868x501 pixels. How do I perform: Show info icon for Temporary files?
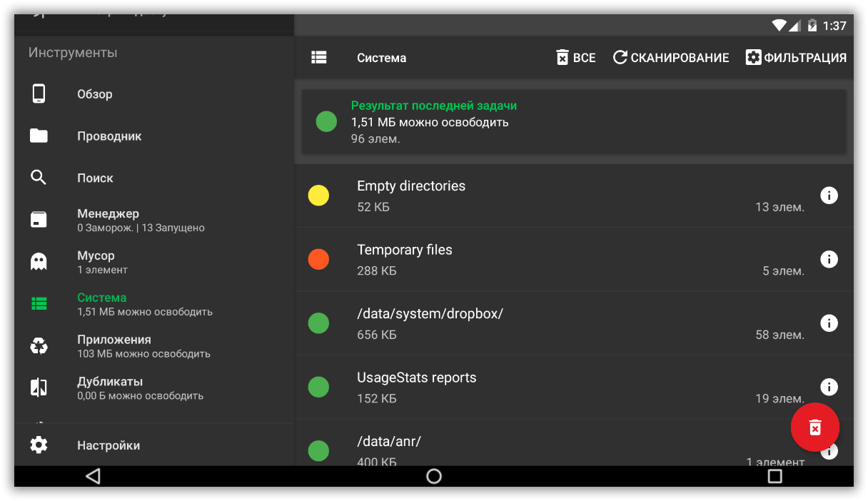(828, 259)
